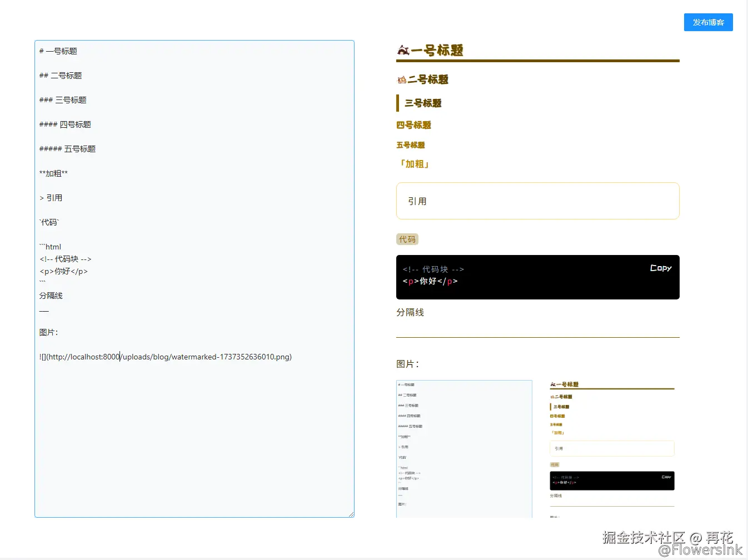
Task: Click the '<p>你好</p>' code in preview block
Action: 430,281
